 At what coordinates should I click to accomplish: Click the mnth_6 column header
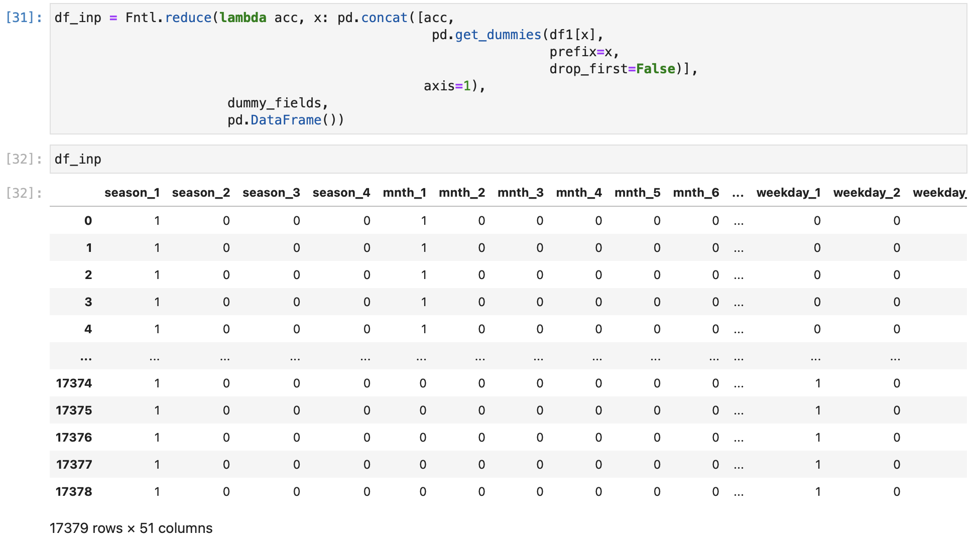tap(696, 193)
